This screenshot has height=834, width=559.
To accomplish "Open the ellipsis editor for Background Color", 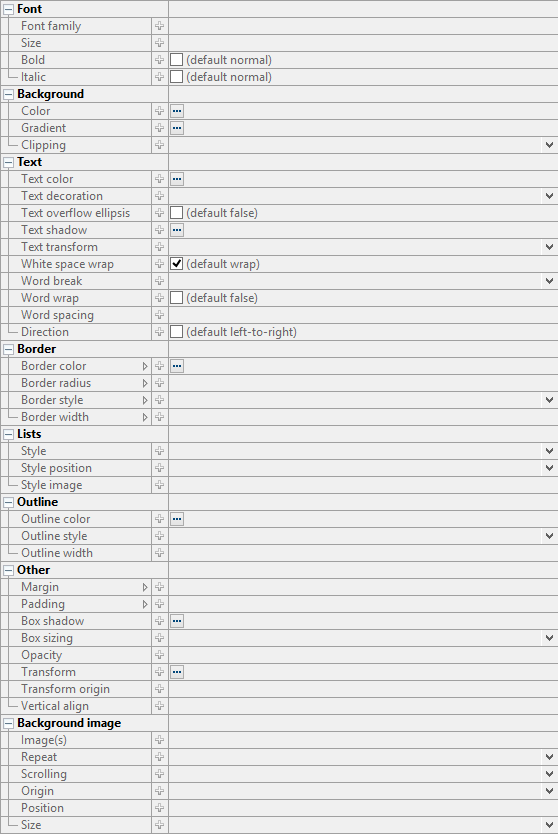I will pos(177,111).
